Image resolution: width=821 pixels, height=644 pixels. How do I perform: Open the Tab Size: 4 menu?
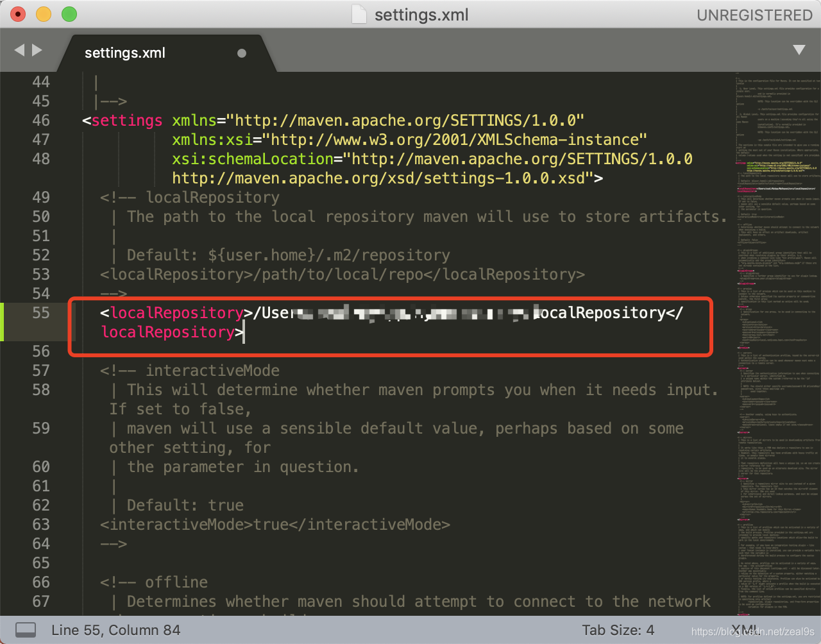pos(618,630)
